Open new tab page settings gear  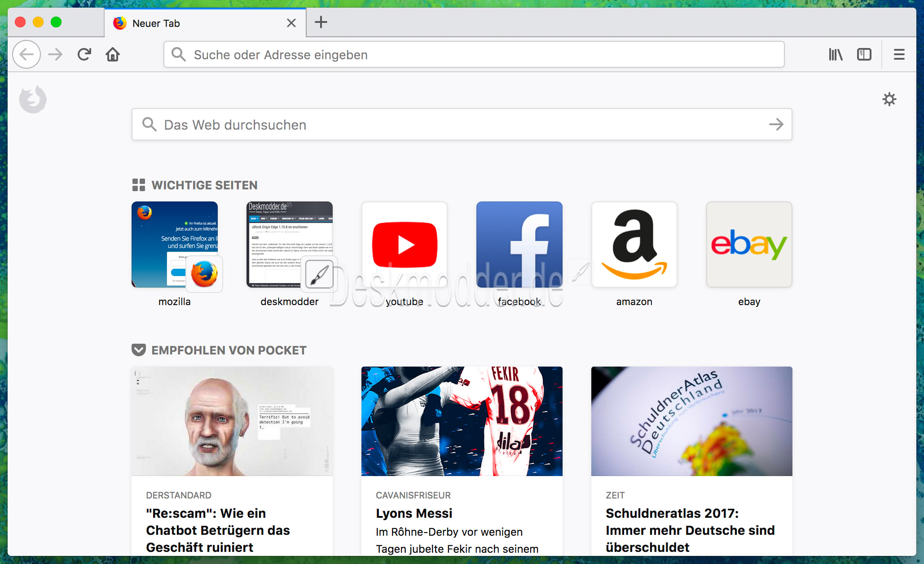(x=889, y=99)
